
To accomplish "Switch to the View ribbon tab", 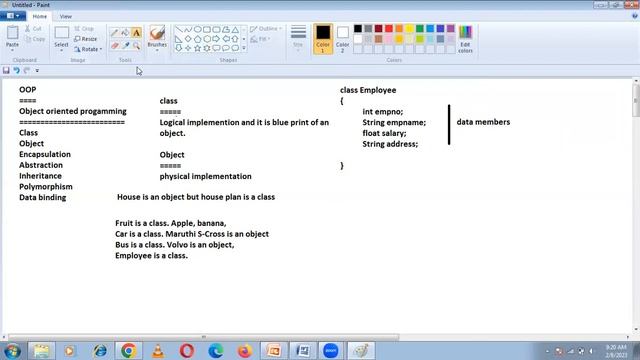I will click(x=65, y=16).
